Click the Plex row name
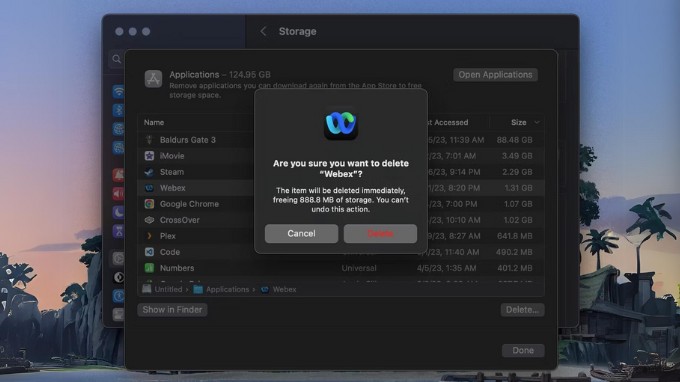The height and width of the screenshot is (382, 680). (167, 236)
